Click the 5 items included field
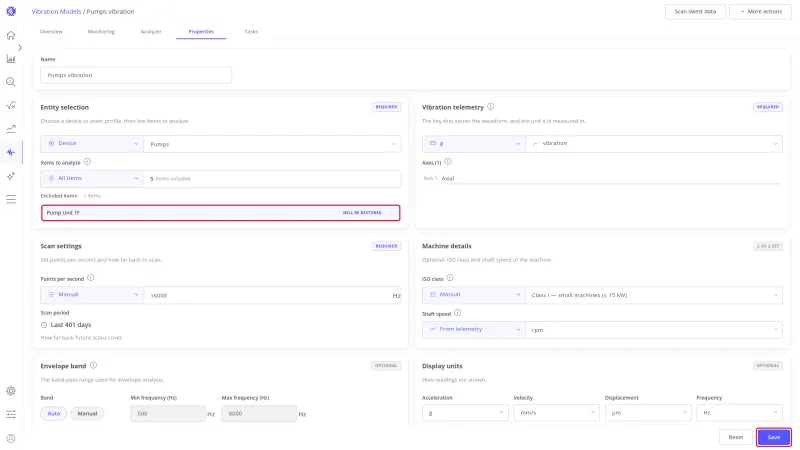The image size is (800, 450). (x=272, y=179)
